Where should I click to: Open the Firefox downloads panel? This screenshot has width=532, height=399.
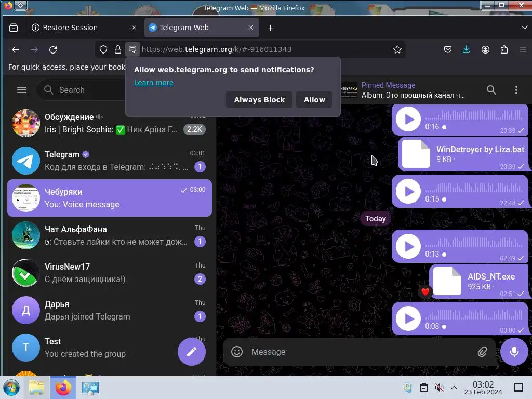point(467,49)
